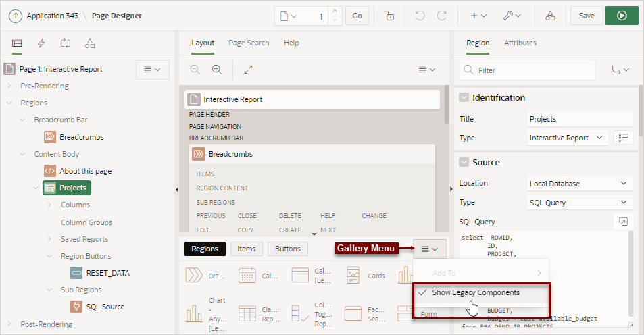The width and height of the screenshot is (644, 335).
Task: Open the Gallery Menu dropdown
Action: tap(430, 249)
